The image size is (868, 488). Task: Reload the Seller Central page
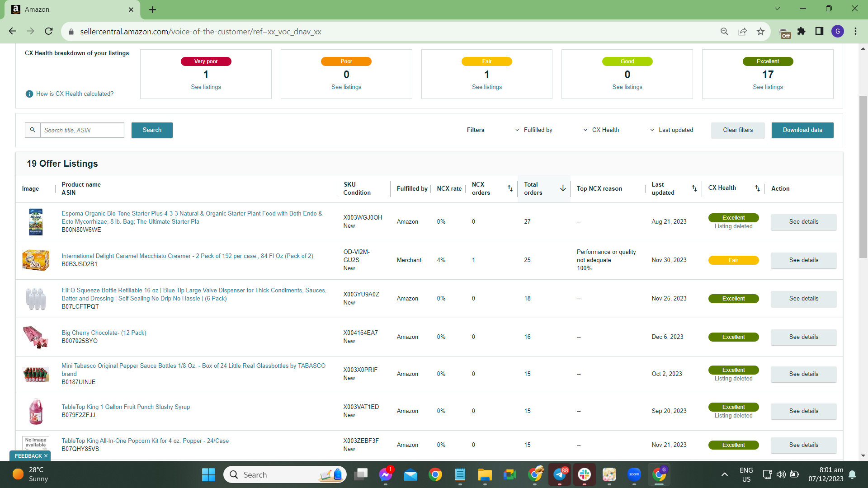coord(49,31)
